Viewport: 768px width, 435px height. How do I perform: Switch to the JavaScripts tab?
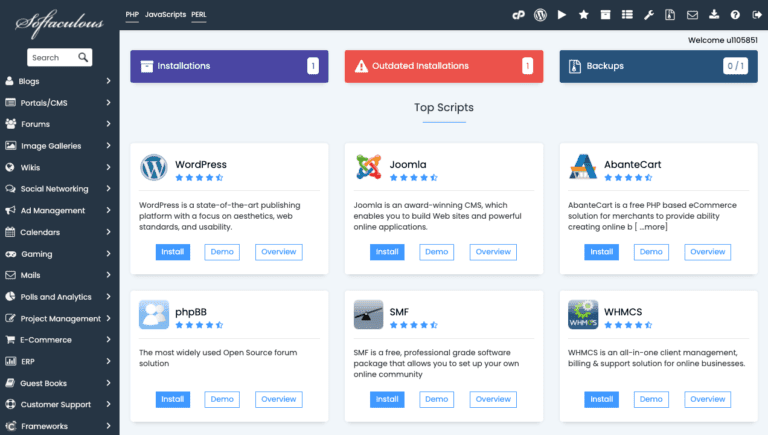166,15
